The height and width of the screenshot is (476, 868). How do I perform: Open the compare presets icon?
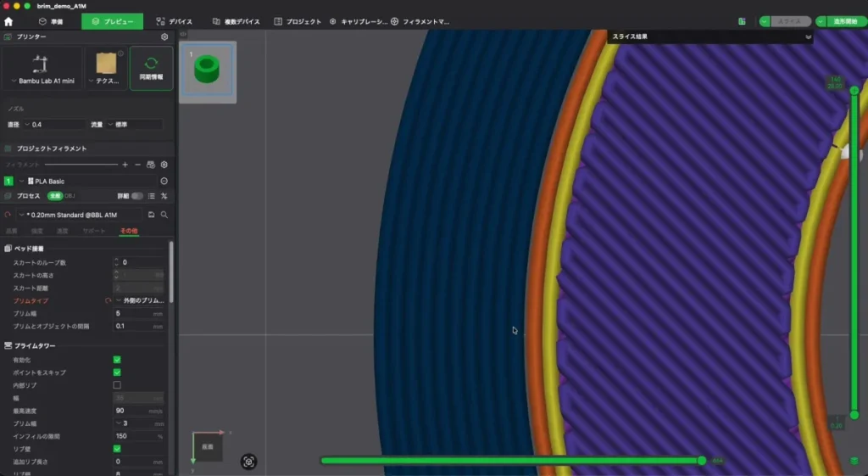coord(164,196)
